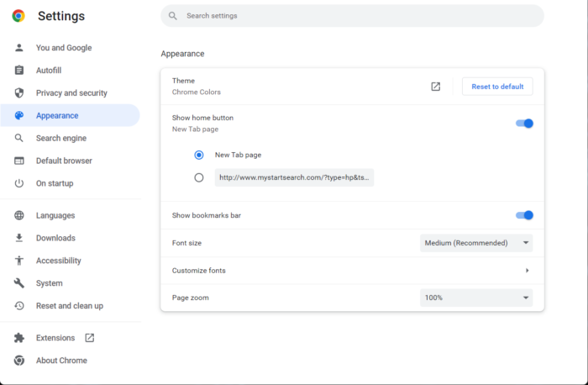Click the Extensions puzzle piece icon
Viewport: 588px width, 385px height.
click(x=18, y=338)
